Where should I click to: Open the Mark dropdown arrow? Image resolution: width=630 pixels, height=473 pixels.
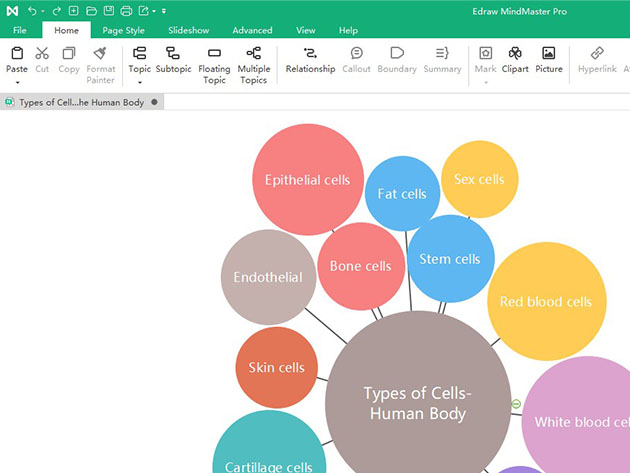click(x=485, y=82)
